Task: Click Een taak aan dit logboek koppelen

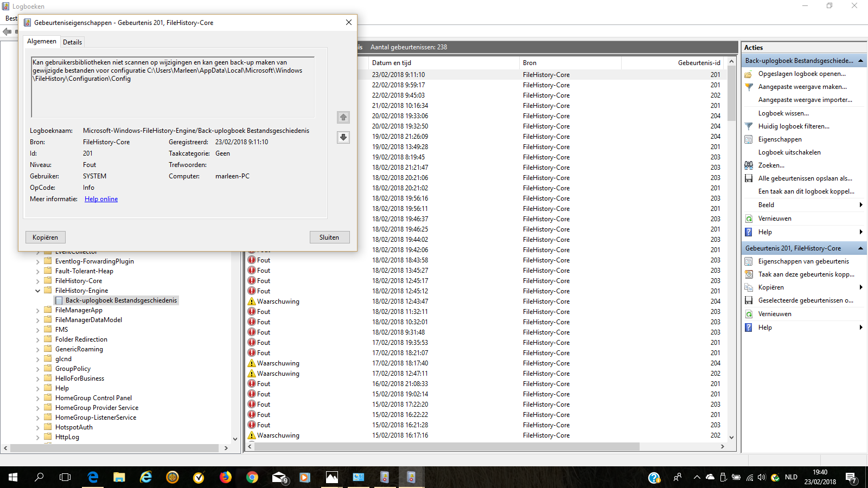Action: point(806,191)
